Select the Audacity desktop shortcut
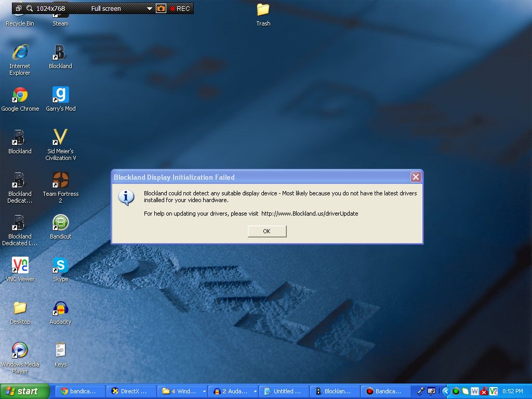Screen dimensions: 532x399 point(60,312)
